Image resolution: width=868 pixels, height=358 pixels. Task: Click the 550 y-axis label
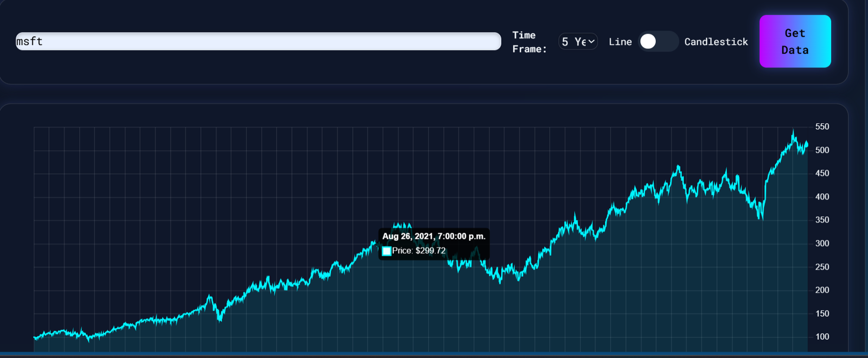(x=822, y=127)
